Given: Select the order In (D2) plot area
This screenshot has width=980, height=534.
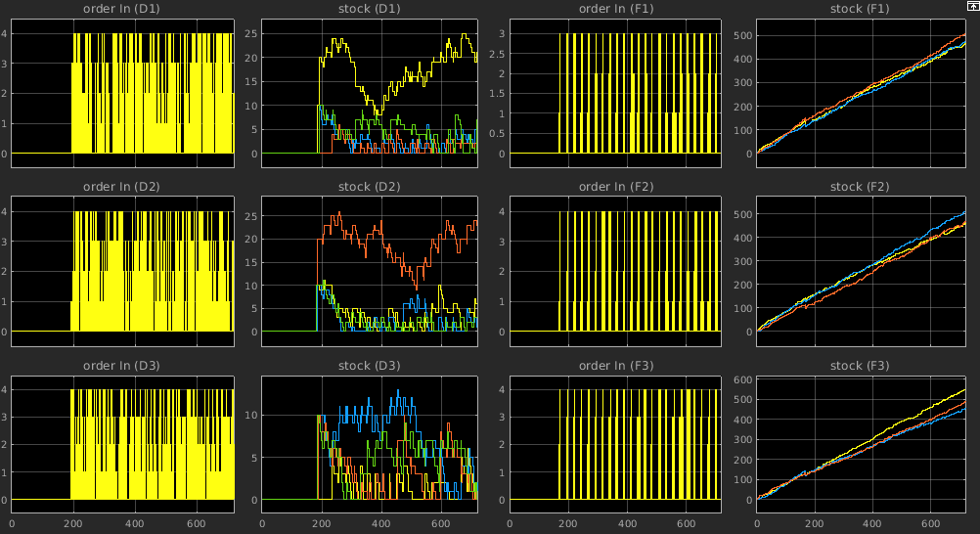Looking at the screenshot, I should 122,271.
